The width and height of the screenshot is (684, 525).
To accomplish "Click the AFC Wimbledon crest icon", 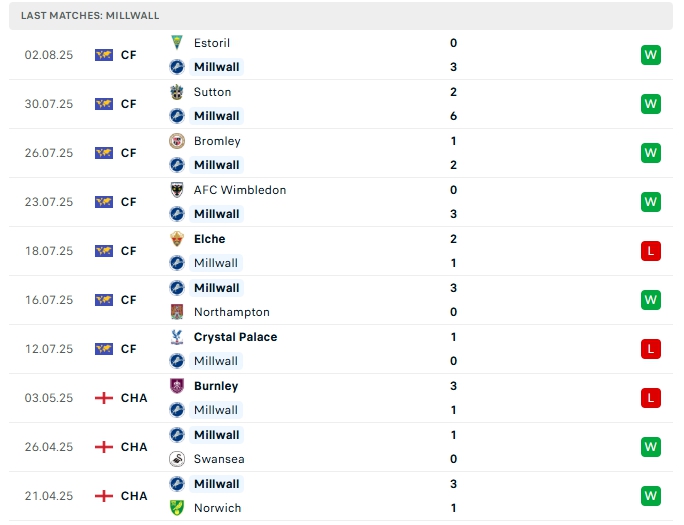I will [177, 190].
